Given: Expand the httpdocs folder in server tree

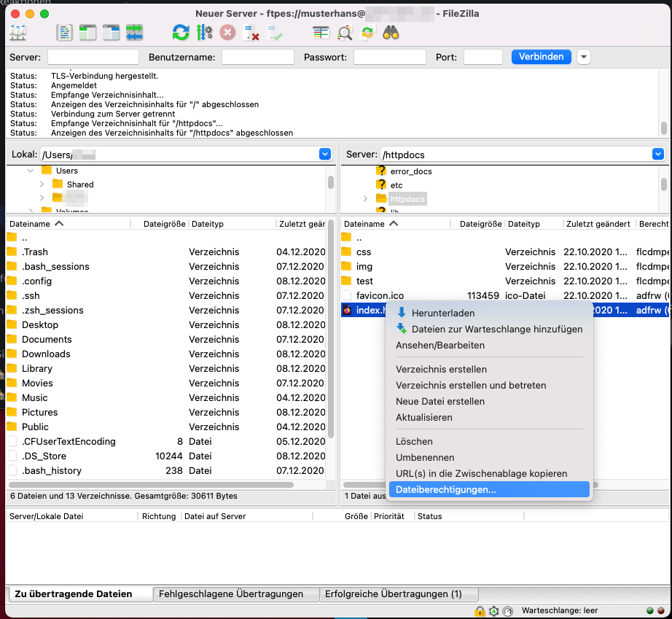Looking at the screenshot, I should 365,198.
